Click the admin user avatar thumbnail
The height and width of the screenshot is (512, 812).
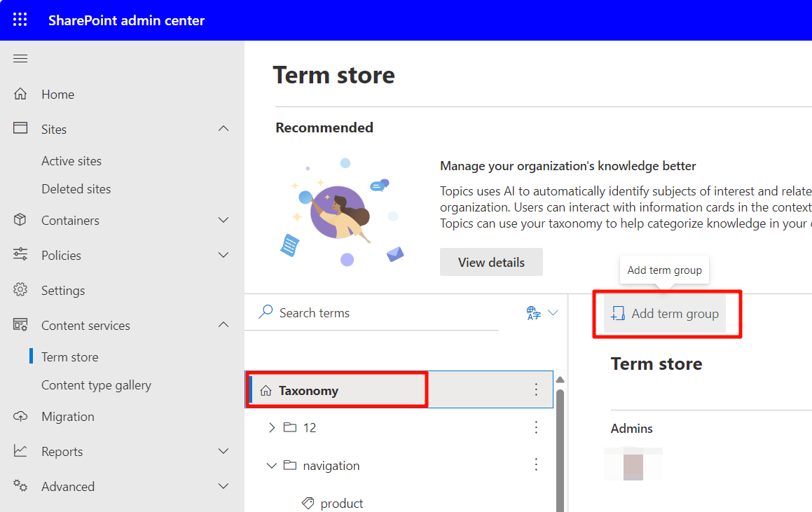tap(633, 464)
